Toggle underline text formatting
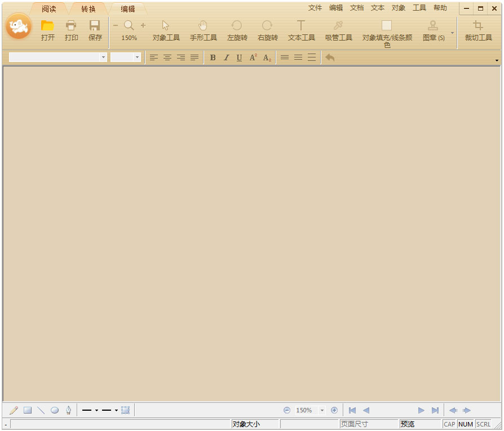This screenshot has height=431, width=504. tap(240, 57)
